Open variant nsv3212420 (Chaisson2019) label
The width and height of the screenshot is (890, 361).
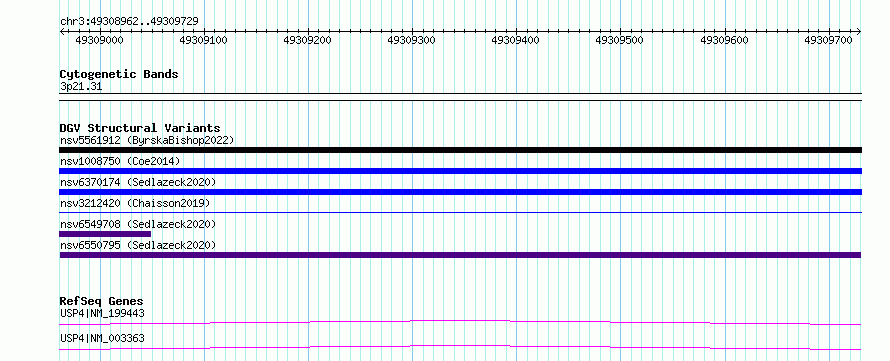(x=135, y=203)
